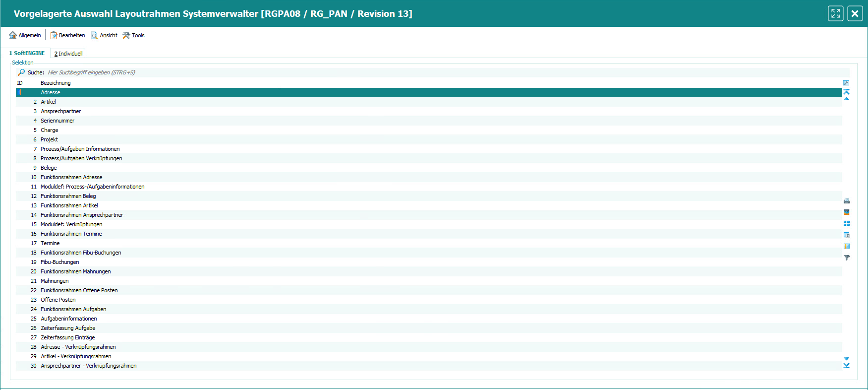Jump to first entry with top arrow
The width and height of the screenshot is (868, 390).
(847, 92)
